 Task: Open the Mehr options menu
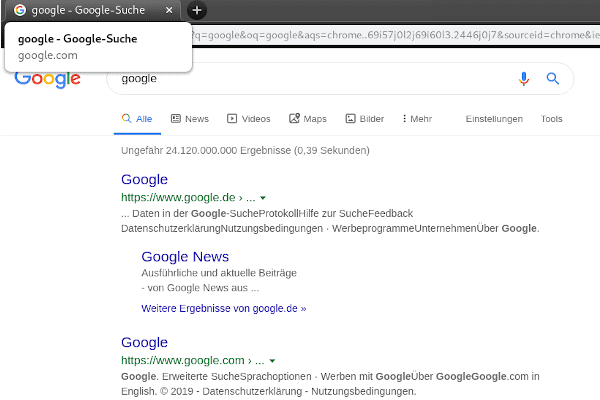coord(417,119)
